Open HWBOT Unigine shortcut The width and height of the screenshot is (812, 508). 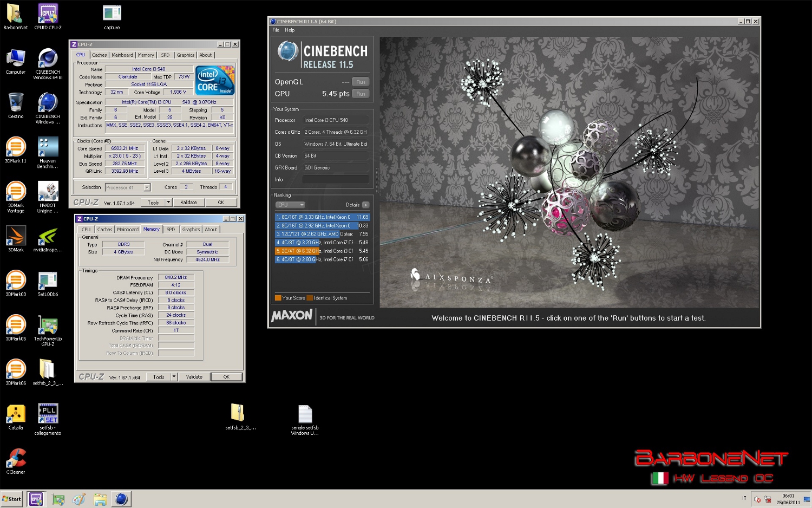coord(48,197)
